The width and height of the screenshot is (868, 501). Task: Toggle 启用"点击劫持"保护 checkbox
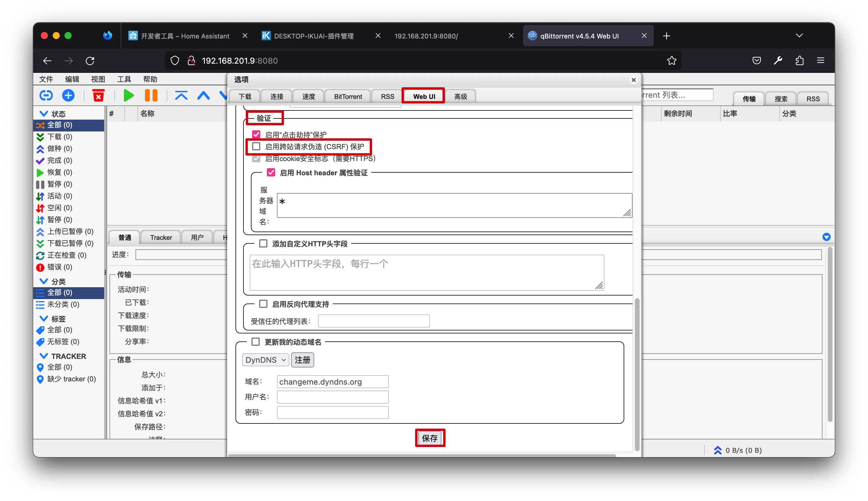pos(256,134)
